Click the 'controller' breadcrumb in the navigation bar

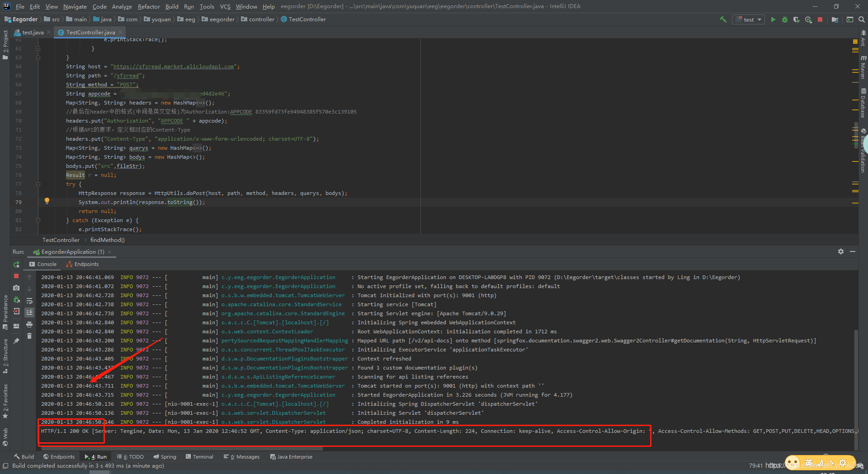[x=258, y=19]
